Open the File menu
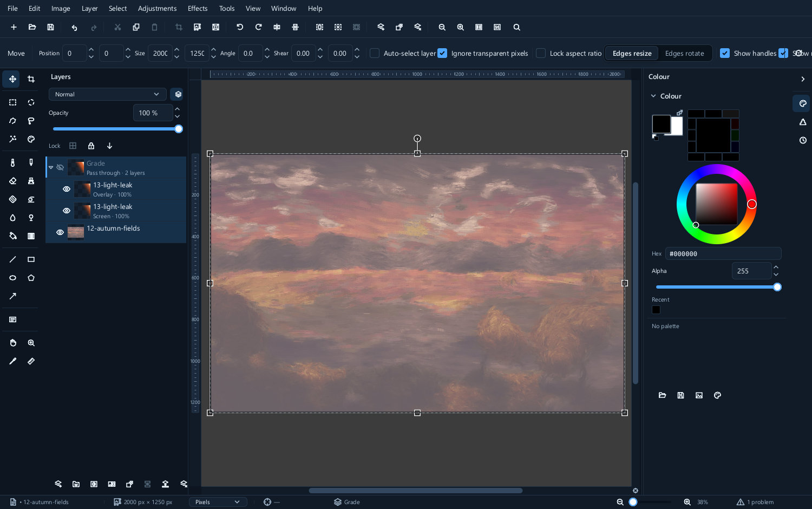Image resolution: width=812 pixels, height=509 pixels. pyautogui.click(x=12, y=8)
